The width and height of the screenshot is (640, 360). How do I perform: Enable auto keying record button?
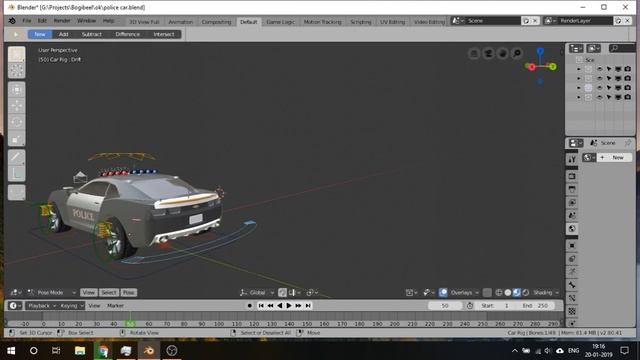point(250,306)
